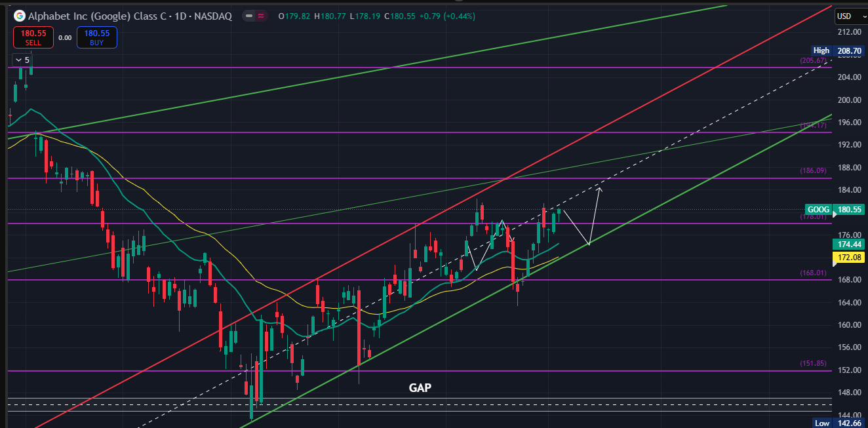
Task: Click 160.00 on the price axis
Action: click(x=849, y=325)
